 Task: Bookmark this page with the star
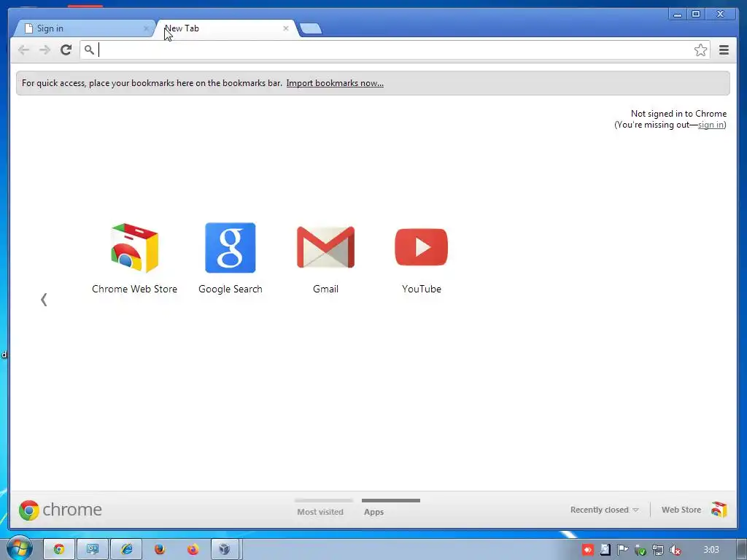click(700, 50)
